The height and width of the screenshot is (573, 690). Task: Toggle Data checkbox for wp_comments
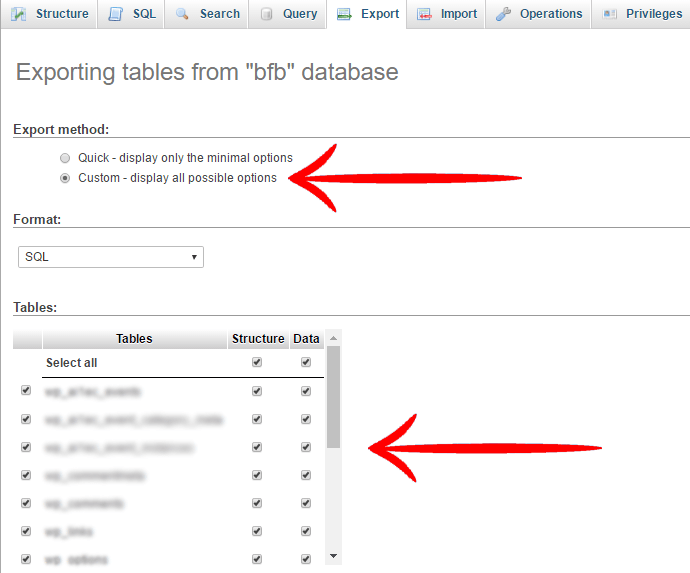coord(306,503)
